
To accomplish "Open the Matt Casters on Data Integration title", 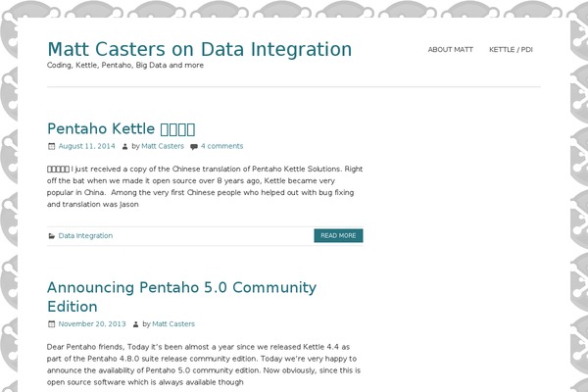I will (200, 50).
